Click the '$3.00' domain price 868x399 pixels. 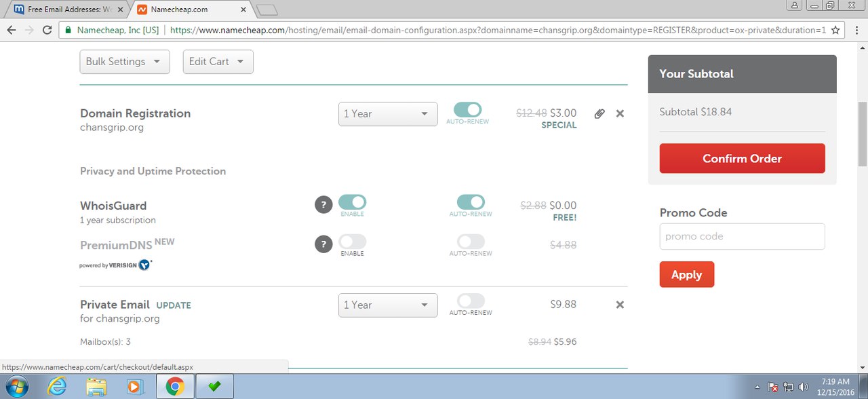point(564,113)
